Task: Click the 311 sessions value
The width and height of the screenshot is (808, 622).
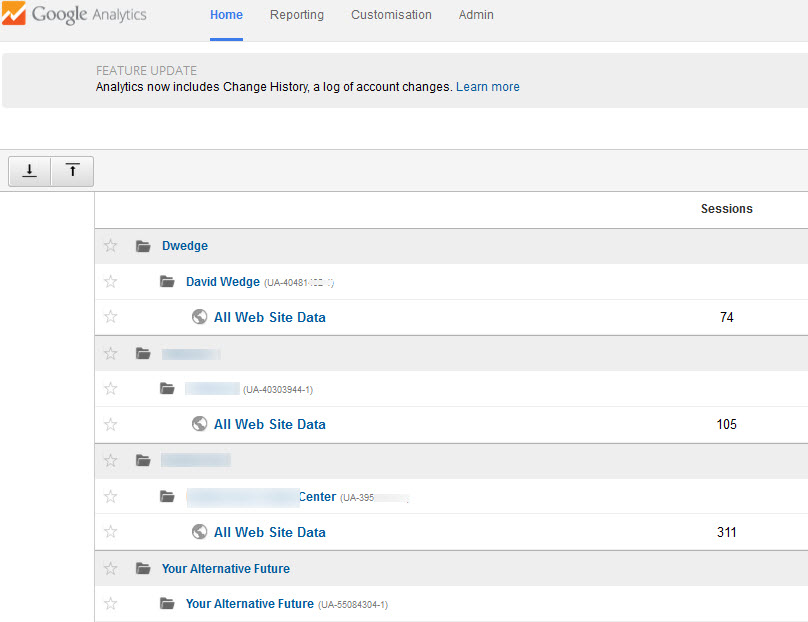Action: (x=727, y=532)
